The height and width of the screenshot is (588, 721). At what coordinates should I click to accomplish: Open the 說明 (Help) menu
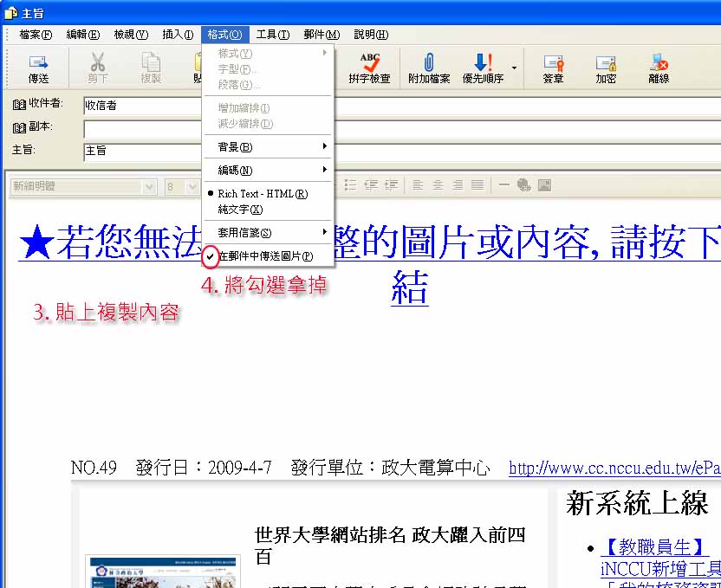point(371,35)
